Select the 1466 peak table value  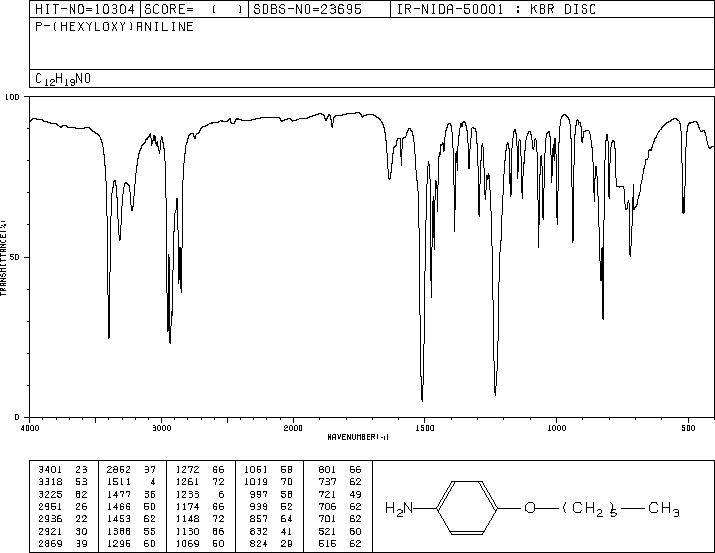click(x=119, y=506)
